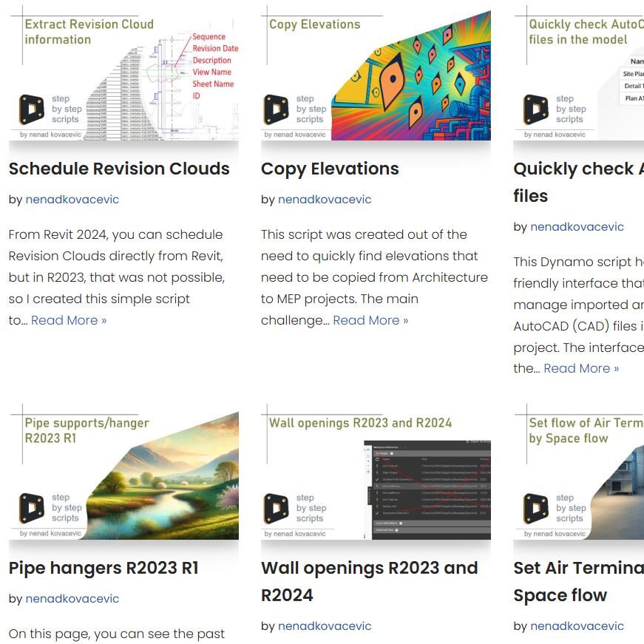Visit nenadkovacevic author link under Wall openings

point(325,626)
